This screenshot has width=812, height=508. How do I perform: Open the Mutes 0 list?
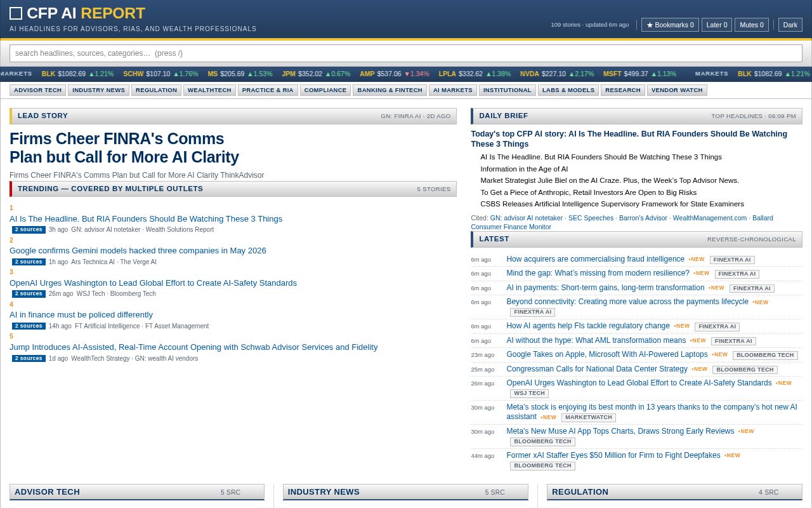[752, 25]
